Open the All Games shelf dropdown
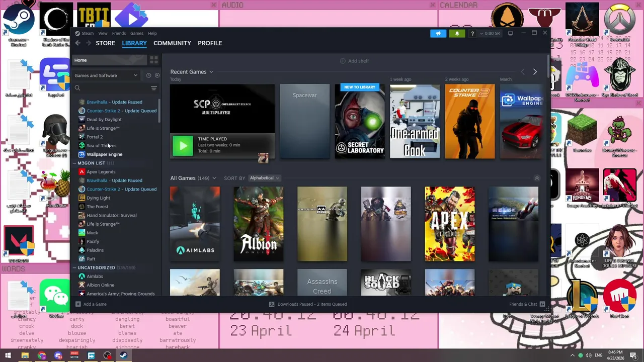 click(214, 178)
